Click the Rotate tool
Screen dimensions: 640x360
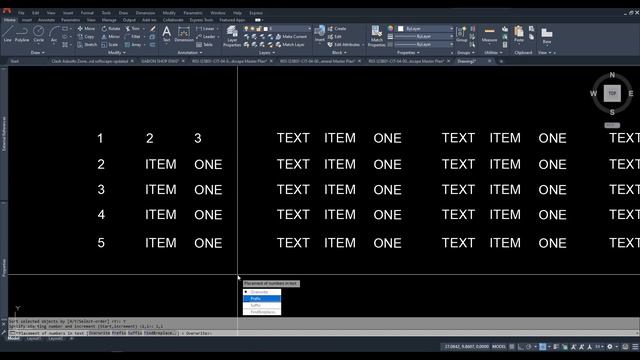111,29
